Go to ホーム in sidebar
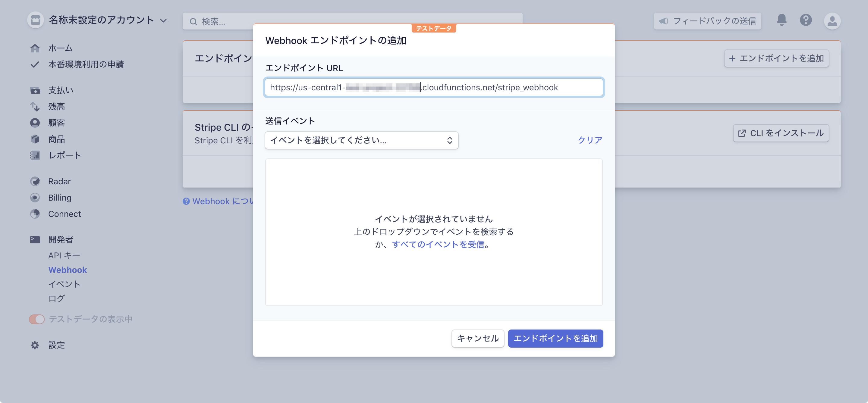This screenshot has width=868, height=403. [x=60, y=48]
